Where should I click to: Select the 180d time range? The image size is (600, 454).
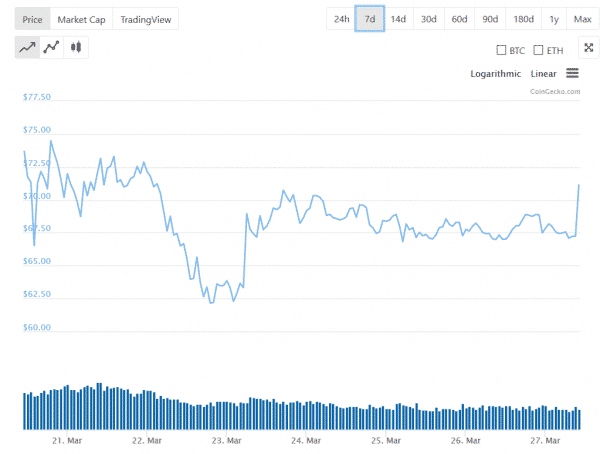click(x=523, y=19)
